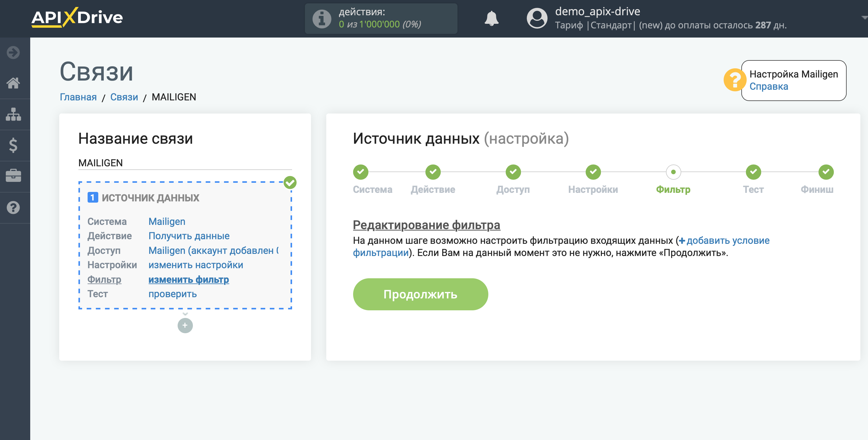Open the Справка help link

pyautogui.click(x=769, y=87)
